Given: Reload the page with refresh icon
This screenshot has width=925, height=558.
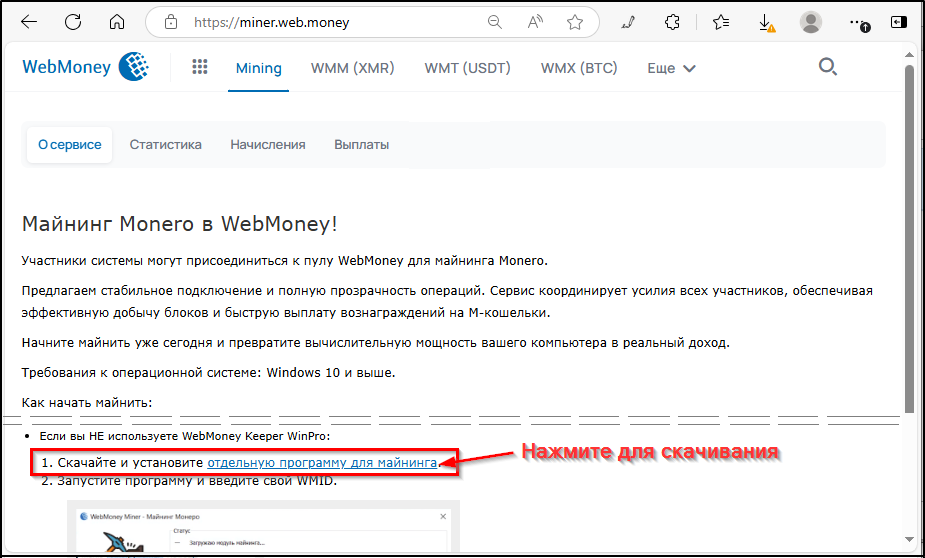Looking at the screenshot, I should tap(73, 22).
